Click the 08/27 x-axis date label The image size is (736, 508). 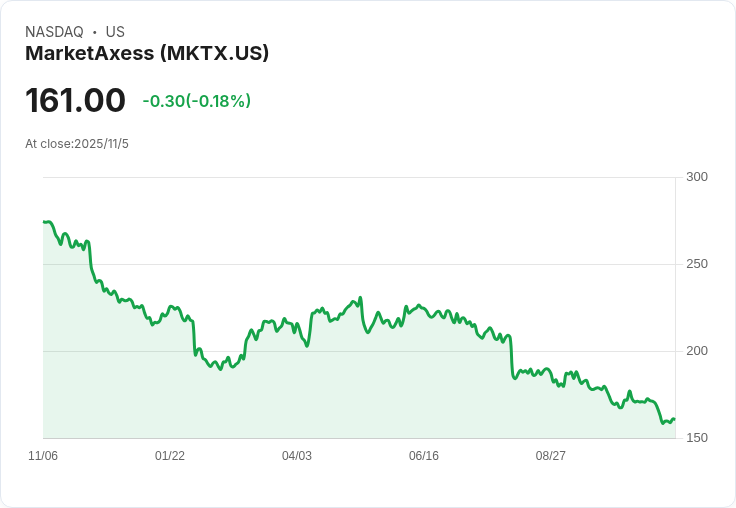(x=551, y=455)
